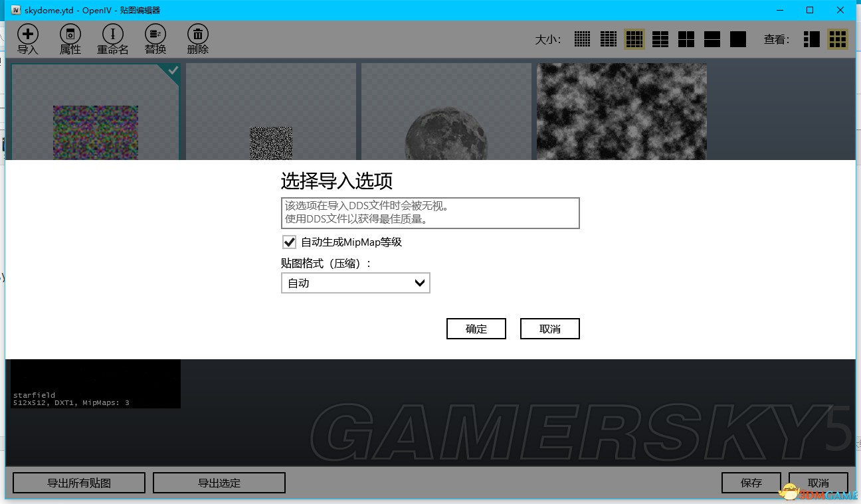
Task: Click the 导入 (import) toolbar icon
Action: tap(28, 39)
